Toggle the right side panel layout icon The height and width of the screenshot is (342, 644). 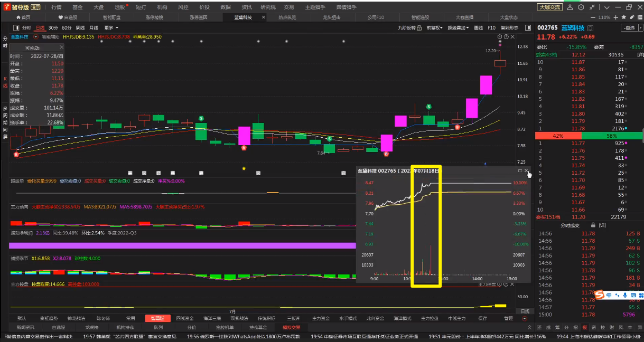tap(528, 27)
